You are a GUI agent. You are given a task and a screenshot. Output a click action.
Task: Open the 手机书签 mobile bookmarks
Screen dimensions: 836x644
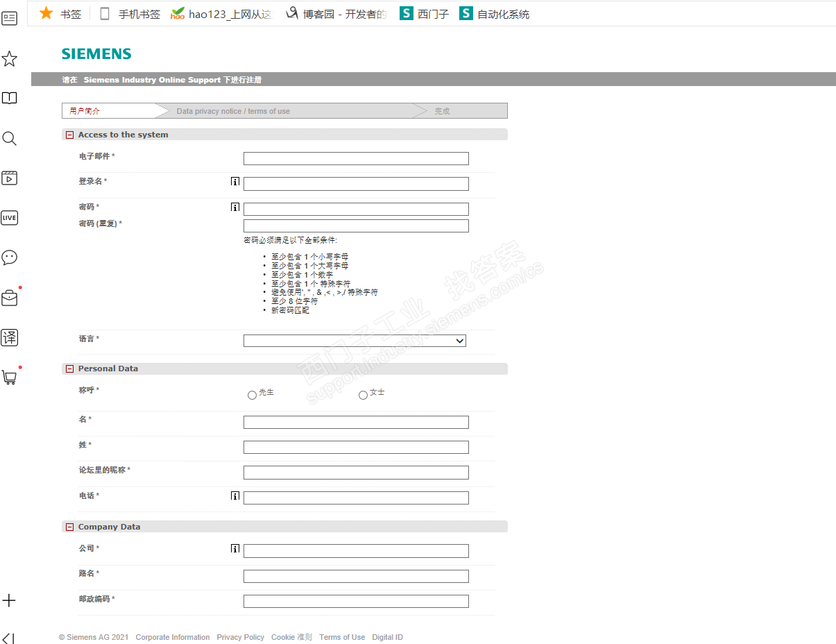point(130,14)
